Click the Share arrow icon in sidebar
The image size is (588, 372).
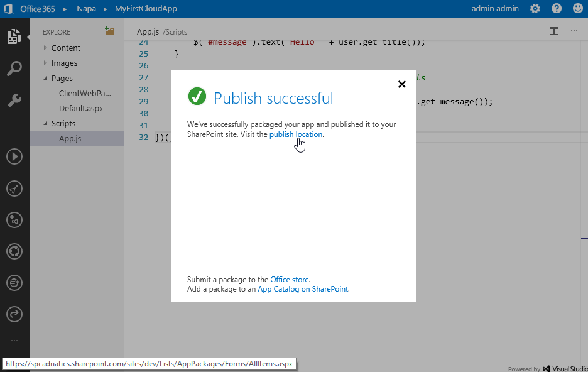point(14,314)
